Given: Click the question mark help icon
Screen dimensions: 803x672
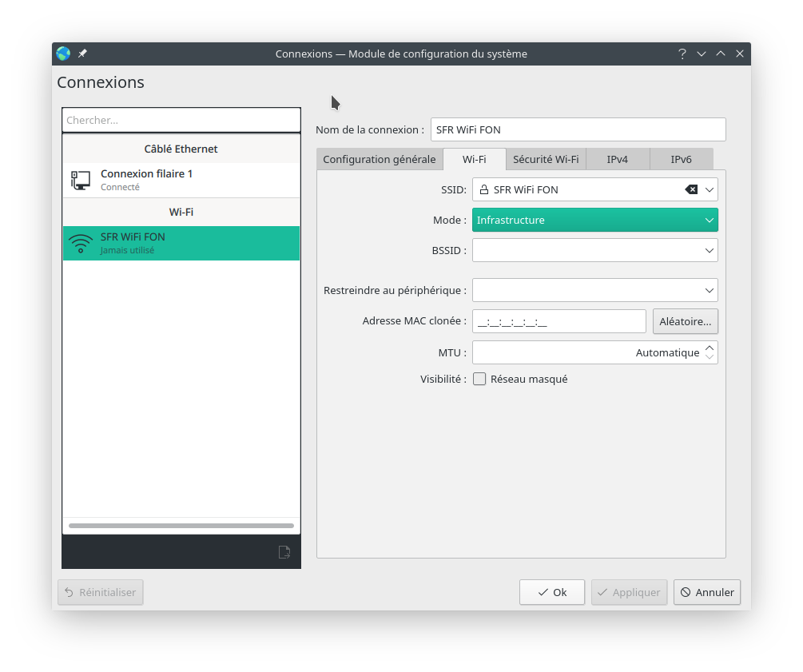Looking at the screenshot, I should pyautogui.click(x=682, y=54).
